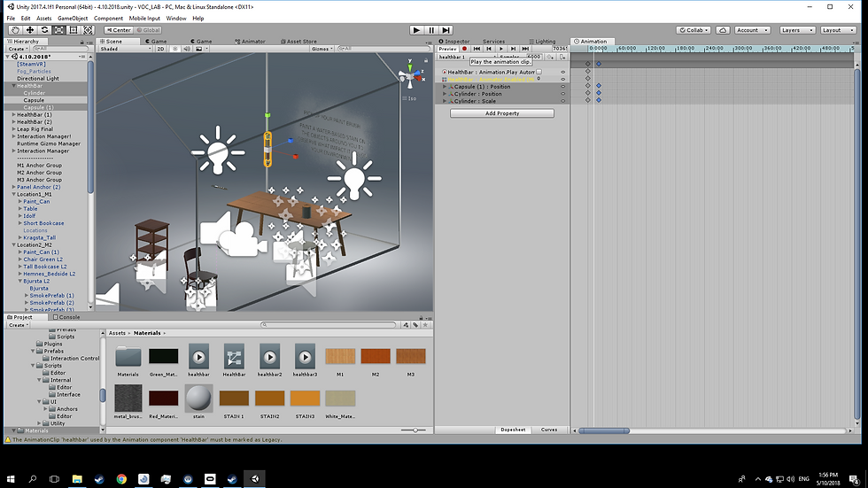The height and width of the screenshot is (488, 868).
Task: Select the Rotate tool
Action: point(43,30)
